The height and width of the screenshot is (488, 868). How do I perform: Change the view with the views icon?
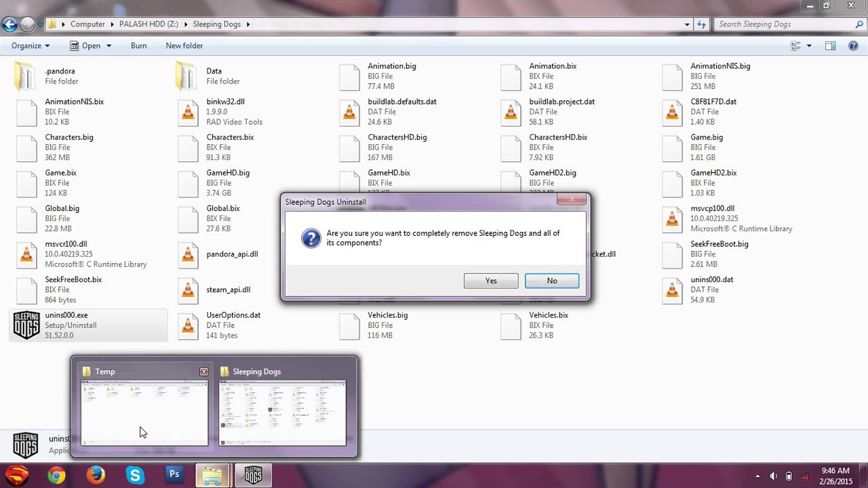[x=796, y=45]
